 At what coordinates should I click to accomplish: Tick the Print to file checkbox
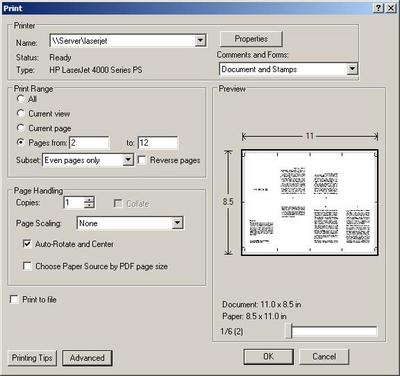pos(14,299)
